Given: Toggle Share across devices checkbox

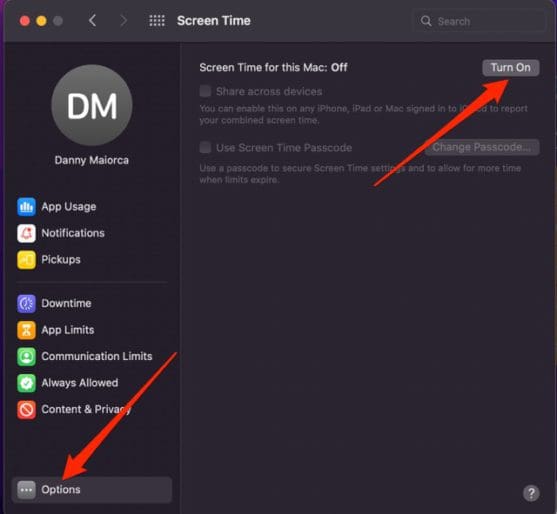Looking at the screenshot, I should click(x=205, y=91).
